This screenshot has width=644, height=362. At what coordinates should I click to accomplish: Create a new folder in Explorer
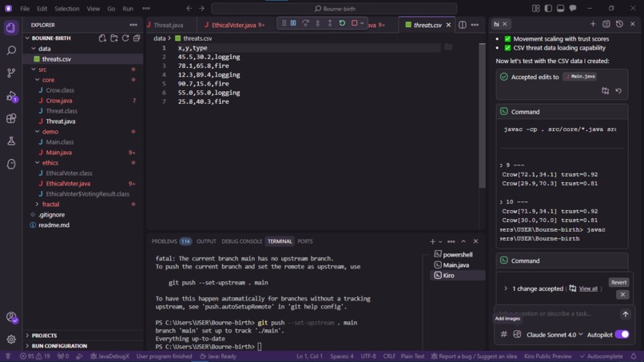(x=113, y=38)
